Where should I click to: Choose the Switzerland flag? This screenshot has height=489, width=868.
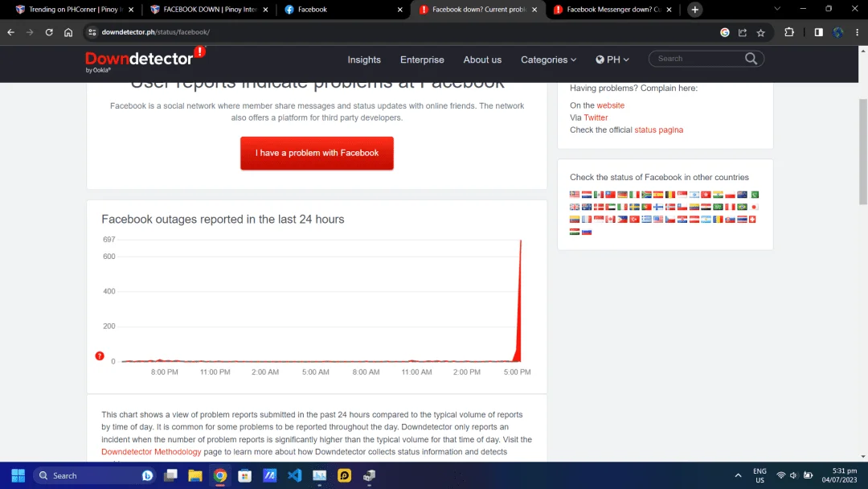click(x=752, y=220)
